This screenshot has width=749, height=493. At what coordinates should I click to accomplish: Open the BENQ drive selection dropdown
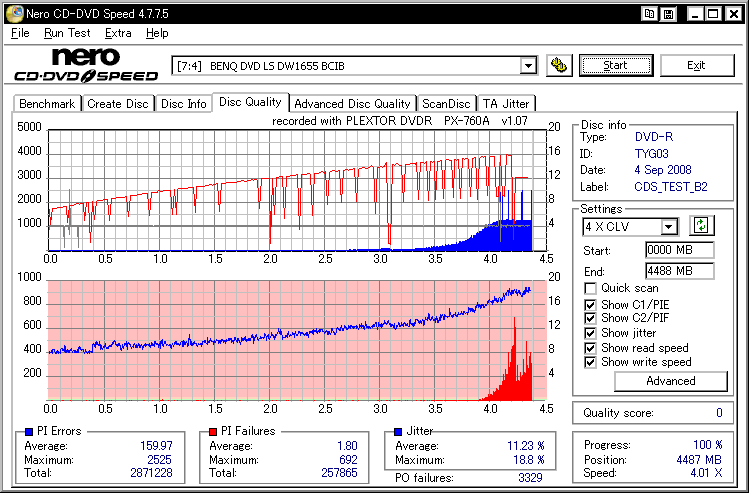coord(528,66)
